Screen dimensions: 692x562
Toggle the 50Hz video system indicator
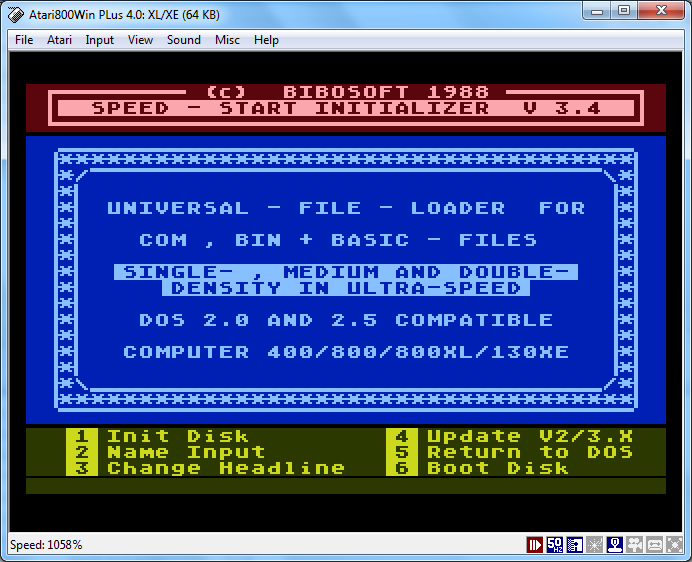click(x=555, y=545)
